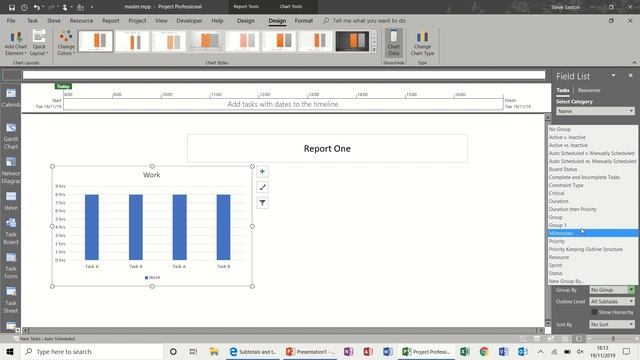The image size is (640, 360).
Task: Click the Today marker on timeline
Action: (x=63, y=86)
